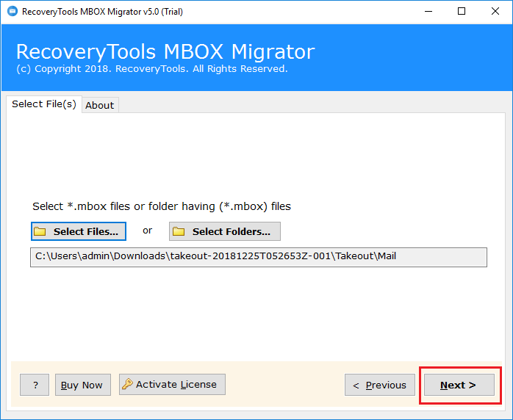Click the MBOX Migrator title bar app icon
Viewport: 513px width, 420px height.
[x=12, y=12]
